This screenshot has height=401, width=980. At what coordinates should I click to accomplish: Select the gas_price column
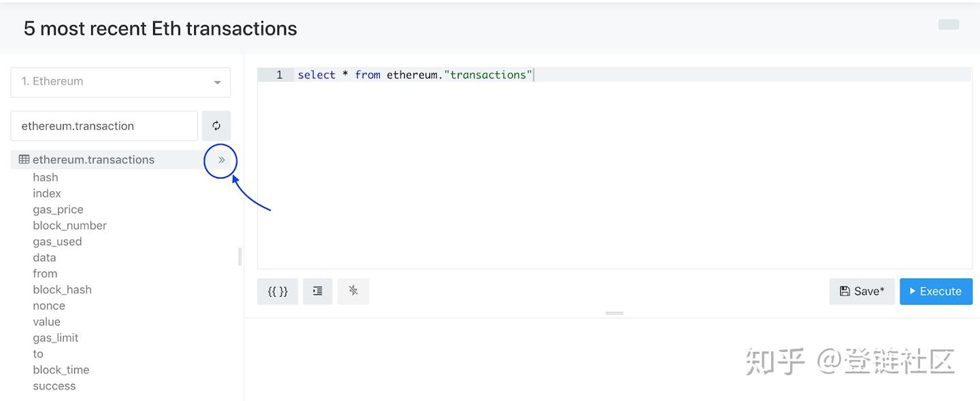coord(58,210)
